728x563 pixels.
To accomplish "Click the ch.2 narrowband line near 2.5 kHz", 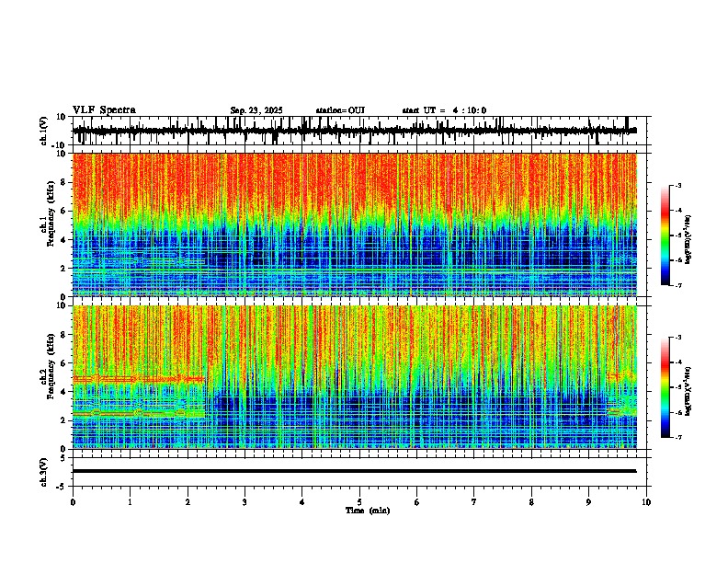I will click(x=139, y=413).
